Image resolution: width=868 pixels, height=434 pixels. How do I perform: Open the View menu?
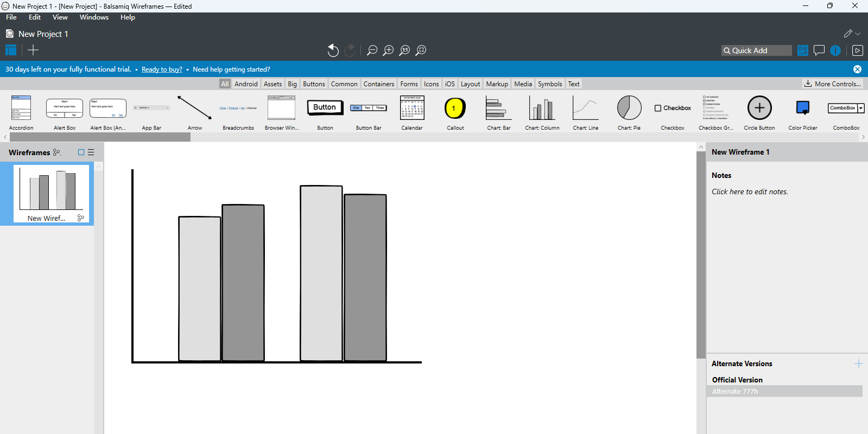click(60, 17)
